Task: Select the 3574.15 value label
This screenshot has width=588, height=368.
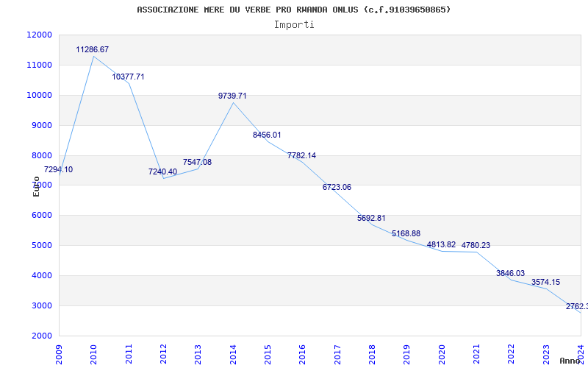Action: click(545, 283)
